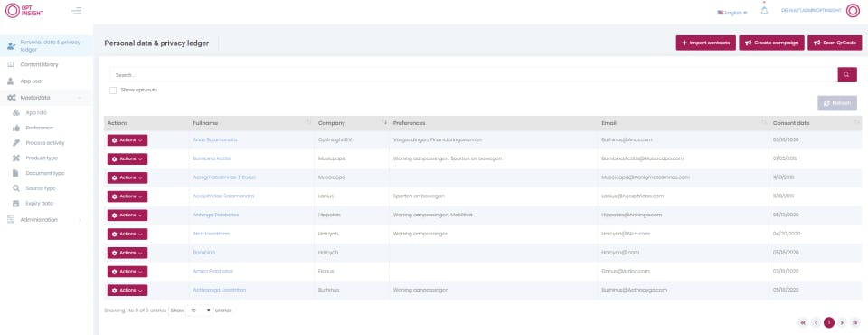The width and height of the screenshot is (868, 335).
Task: Open Content library in sidebar
Action: point(39,65)
